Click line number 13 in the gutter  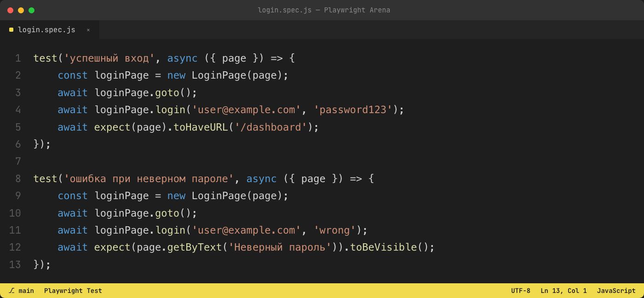15,265
